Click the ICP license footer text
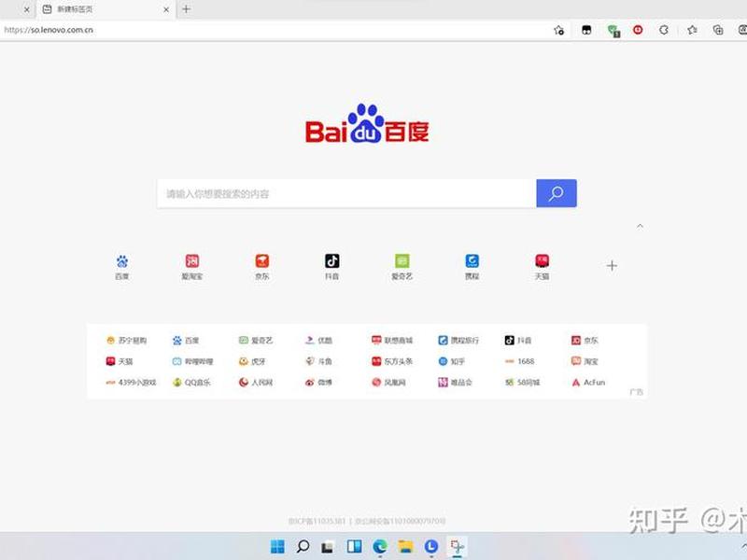747x560 pixels. (x=317, y=522)
